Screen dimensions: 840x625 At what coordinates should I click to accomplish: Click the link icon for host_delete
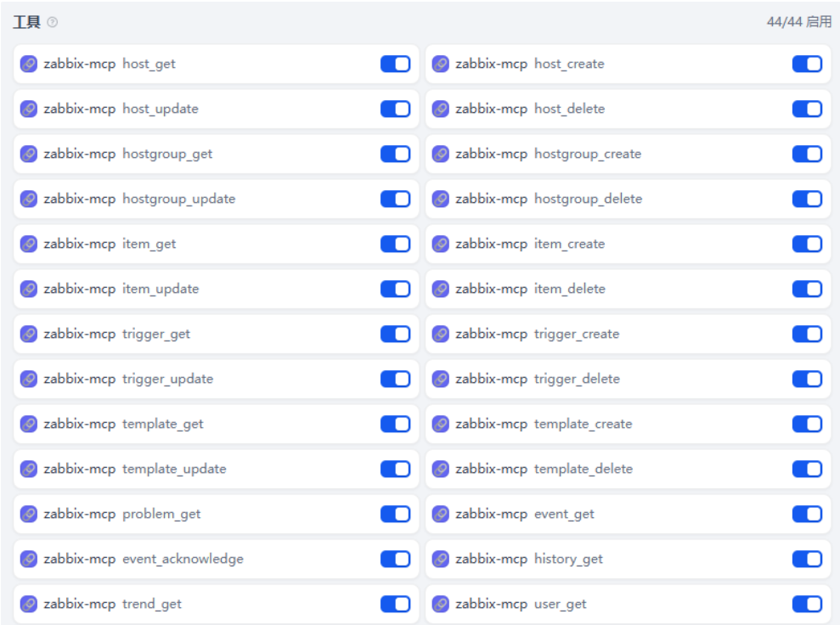[x=440, y=109]
